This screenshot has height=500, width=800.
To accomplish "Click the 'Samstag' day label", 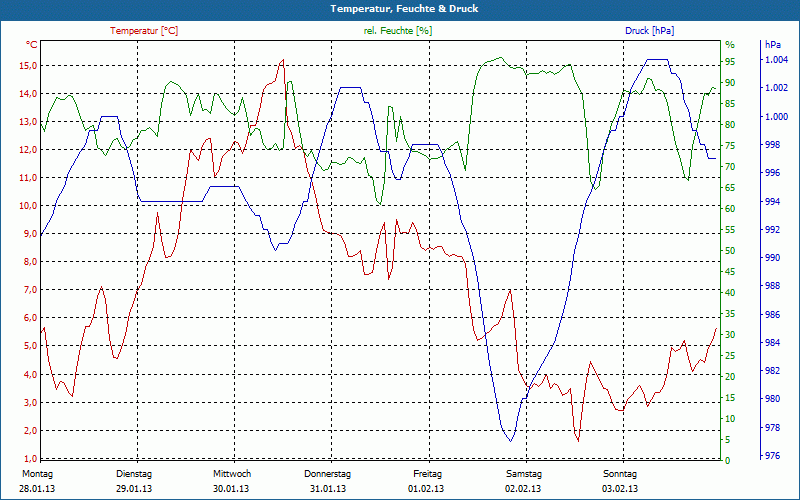I will (x=524, y=474).
